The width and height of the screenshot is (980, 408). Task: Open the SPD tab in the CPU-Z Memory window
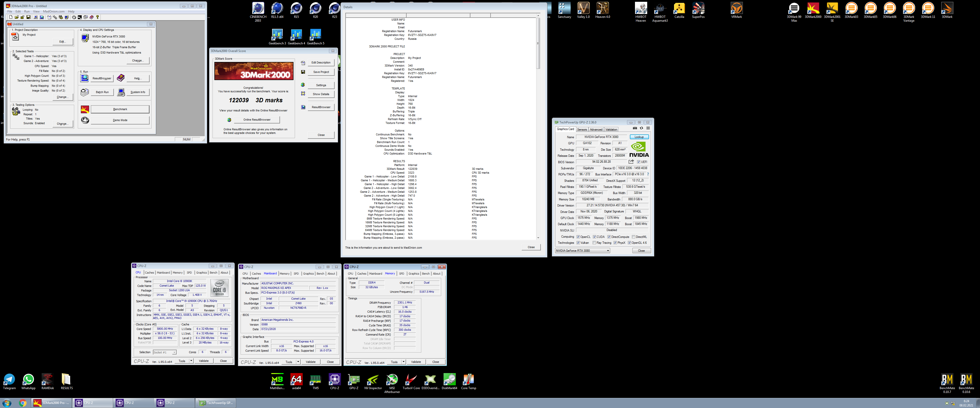pos(401,274)
